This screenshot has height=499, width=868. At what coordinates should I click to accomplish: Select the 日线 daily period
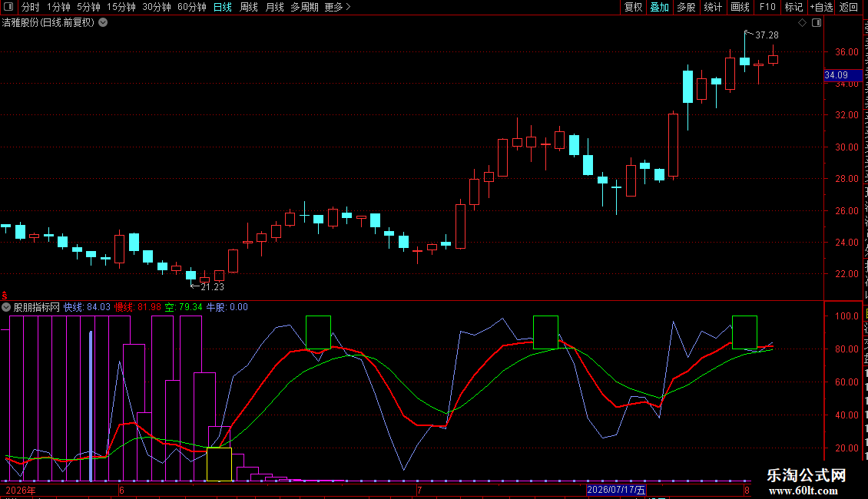click(223, 7)
